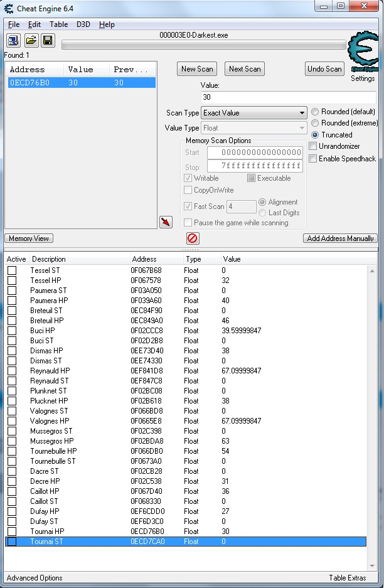Enable Speedhack checkbox
The height and width of the screenshot is (588, 384).
point(342,159)
